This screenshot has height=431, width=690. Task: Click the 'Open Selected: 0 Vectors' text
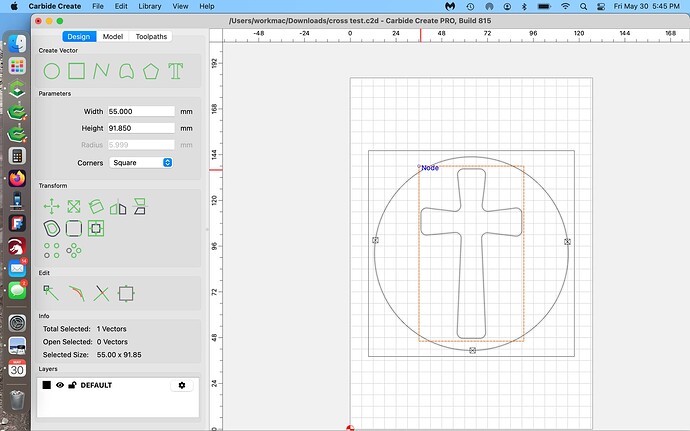click(85, 342)
